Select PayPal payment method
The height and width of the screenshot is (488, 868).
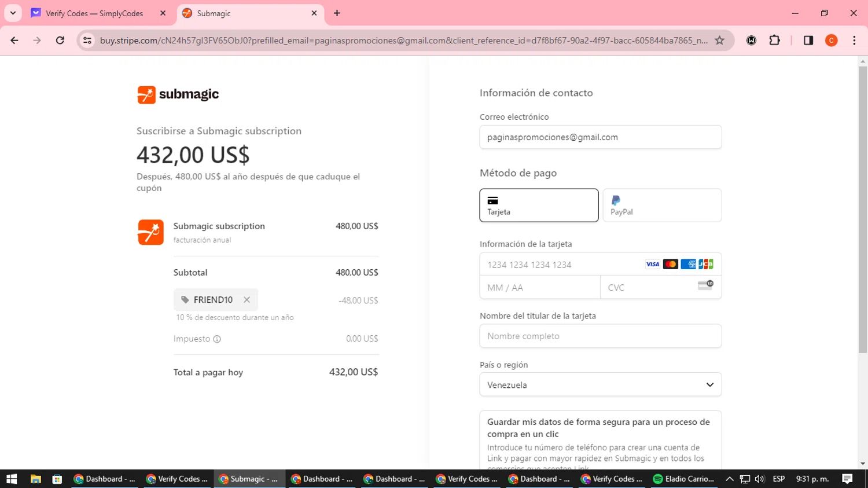[662, 206]
